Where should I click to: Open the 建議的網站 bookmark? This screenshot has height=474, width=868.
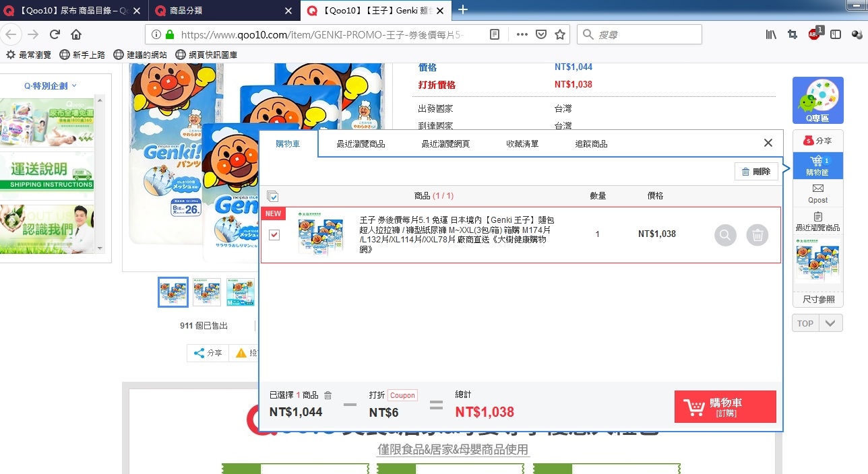tap(140, 55)
